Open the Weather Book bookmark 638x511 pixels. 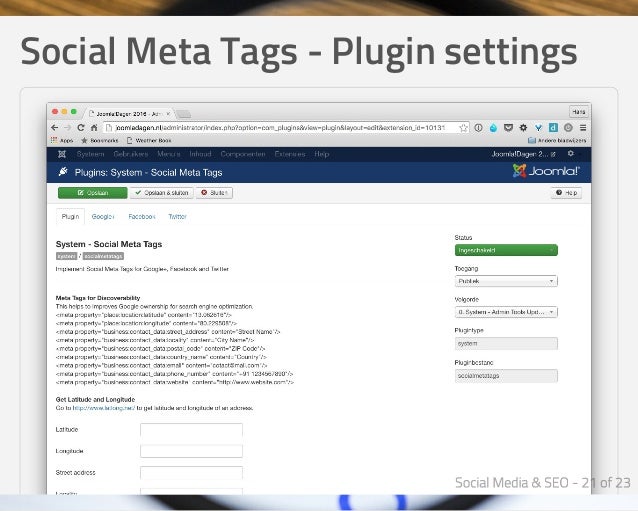pyautogui.click(x=149, y=140)
